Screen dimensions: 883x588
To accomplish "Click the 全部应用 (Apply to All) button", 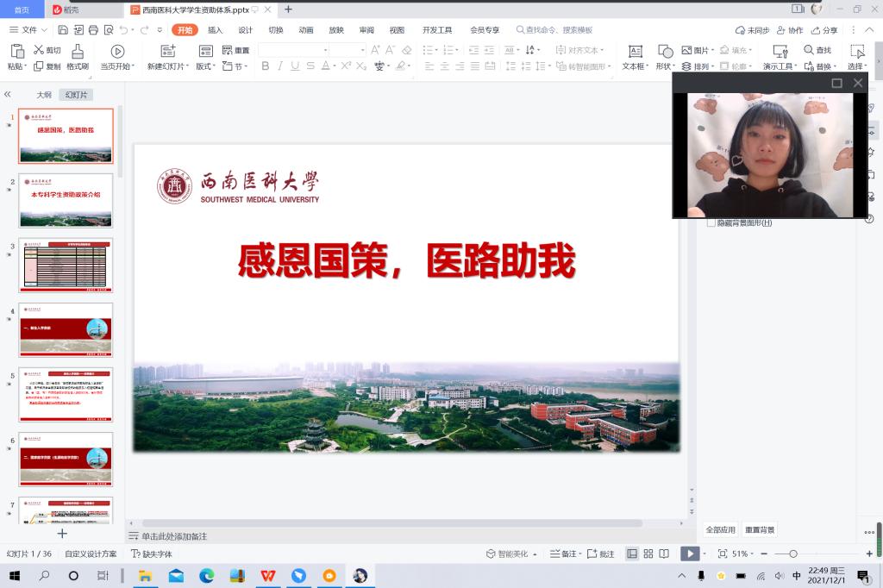I will (x=721, y=529).
